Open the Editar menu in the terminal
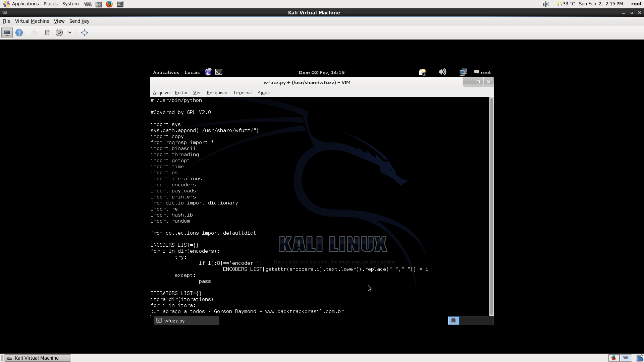This screenshot has height=362, width=644. click(181, 93)
